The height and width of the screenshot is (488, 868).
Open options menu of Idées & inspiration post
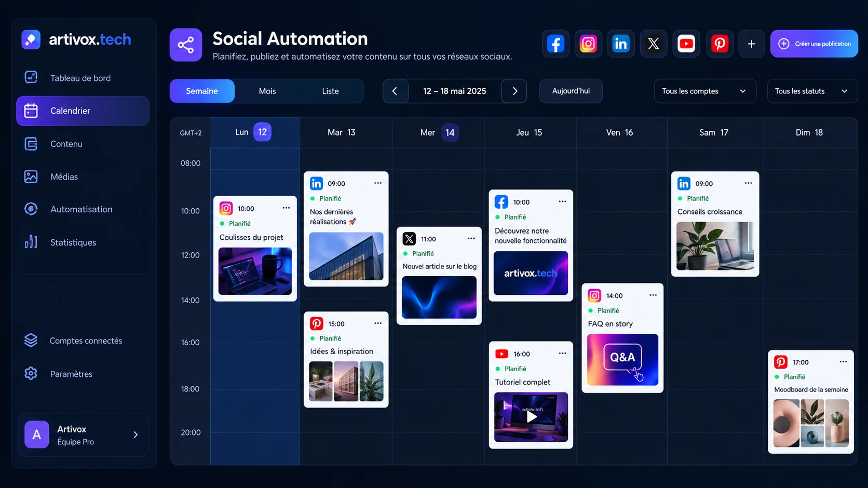[x=378, y=323]
